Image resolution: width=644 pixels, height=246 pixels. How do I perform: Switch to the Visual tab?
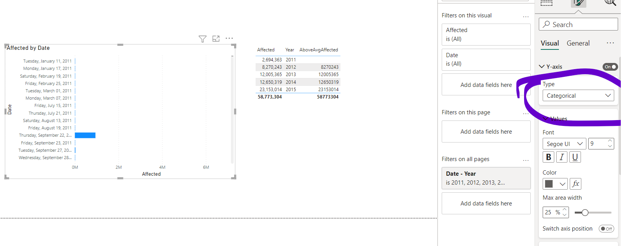point(550,43)
